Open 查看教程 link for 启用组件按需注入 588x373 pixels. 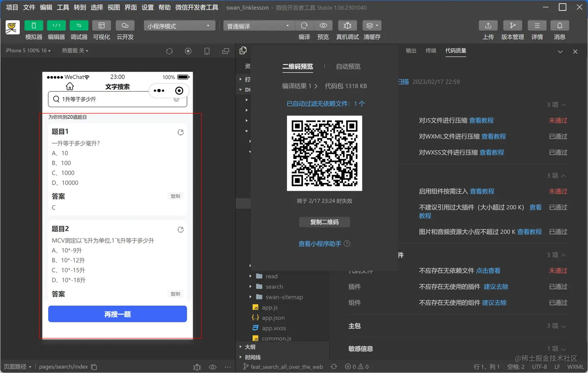[482, 192]
